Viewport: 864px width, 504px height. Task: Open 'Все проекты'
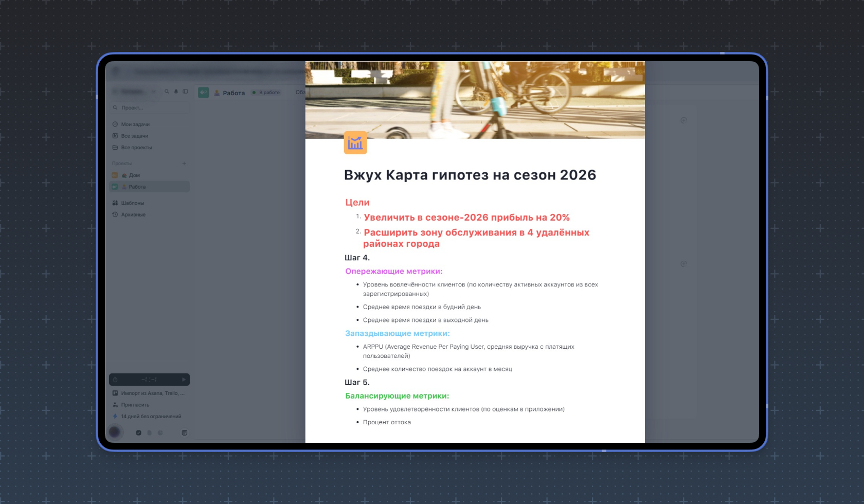pyautogui.click(x=137, y=147)
